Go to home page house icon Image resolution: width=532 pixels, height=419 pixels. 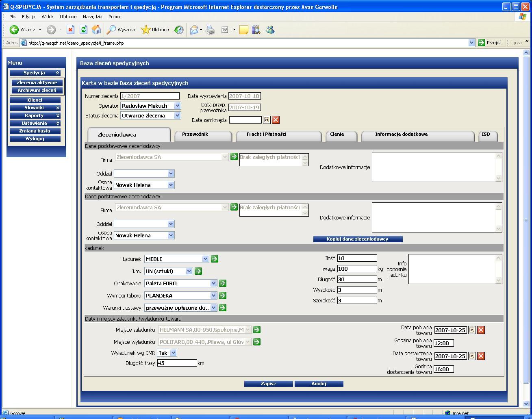[x=96, y=30]
